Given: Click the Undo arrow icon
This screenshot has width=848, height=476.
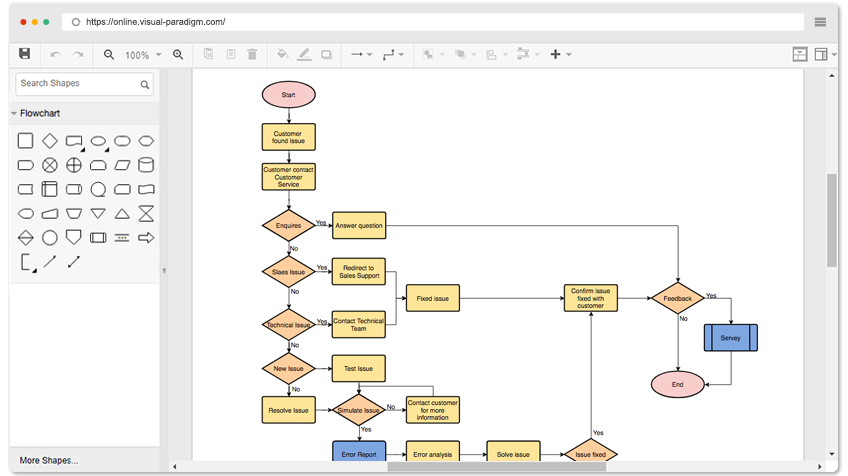Looking at the screenshot, I should (x=56, y=54).
